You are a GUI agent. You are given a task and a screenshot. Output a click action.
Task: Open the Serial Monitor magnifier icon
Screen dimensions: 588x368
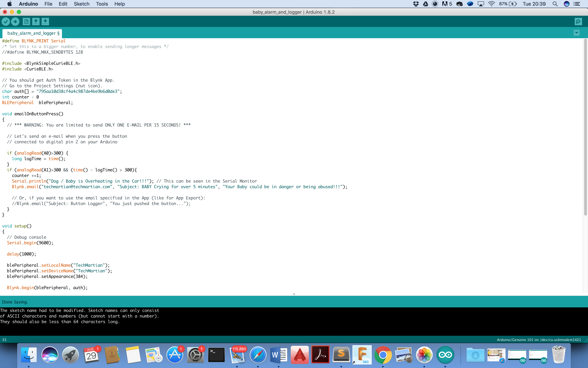pyautogui.click(x=578, y=22)
